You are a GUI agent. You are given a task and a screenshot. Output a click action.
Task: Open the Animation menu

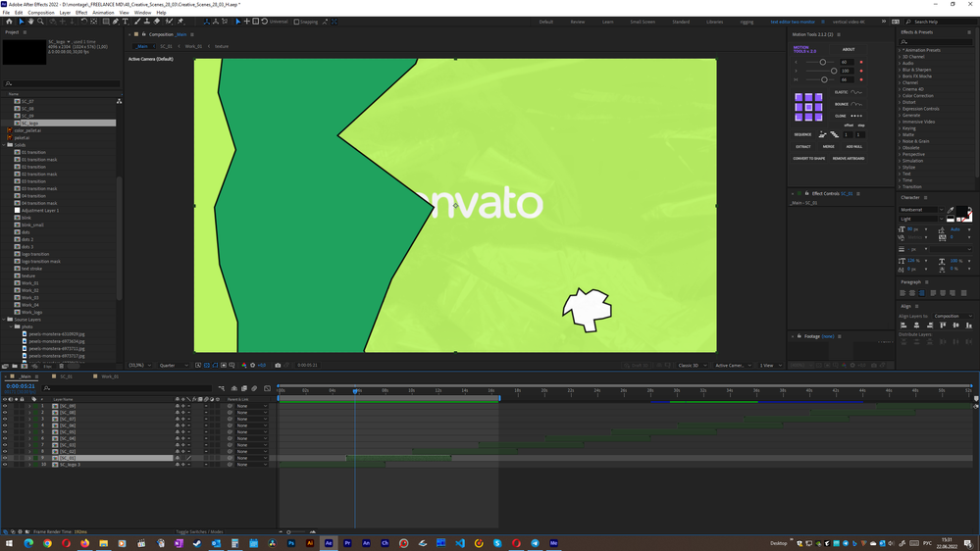103,13
